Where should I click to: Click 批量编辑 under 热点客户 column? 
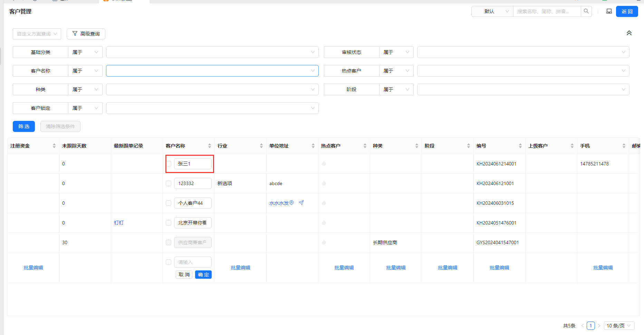pos(344,268)
